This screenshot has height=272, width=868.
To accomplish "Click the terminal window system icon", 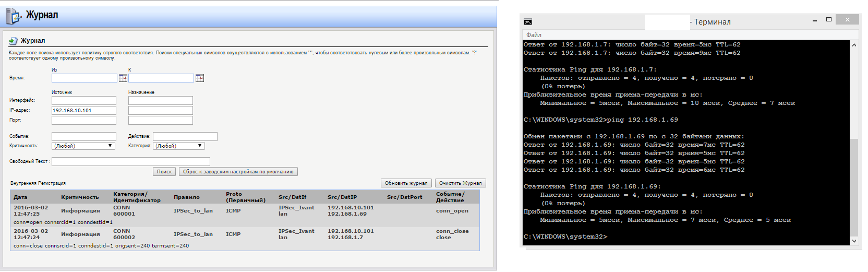I will (x=528, y=21).
